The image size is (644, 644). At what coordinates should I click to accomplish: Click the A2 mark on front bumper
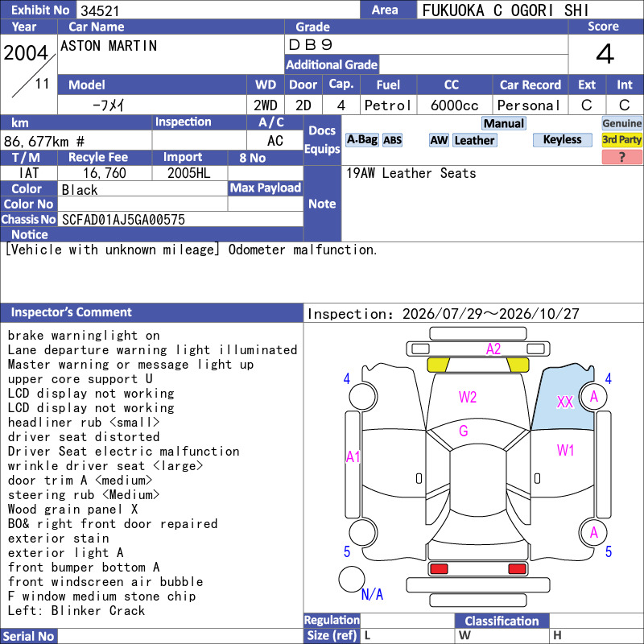pos(493,349)
